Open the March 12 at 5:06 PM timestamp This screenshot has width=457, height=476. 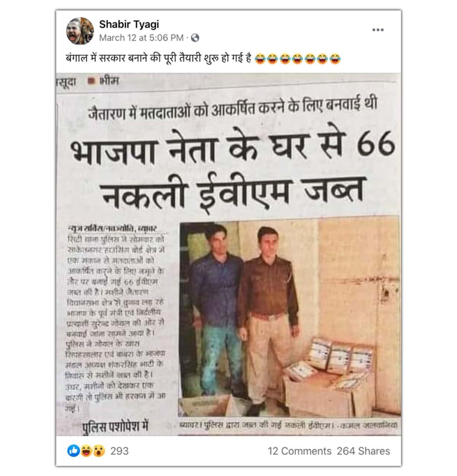[x=141, y=38]
